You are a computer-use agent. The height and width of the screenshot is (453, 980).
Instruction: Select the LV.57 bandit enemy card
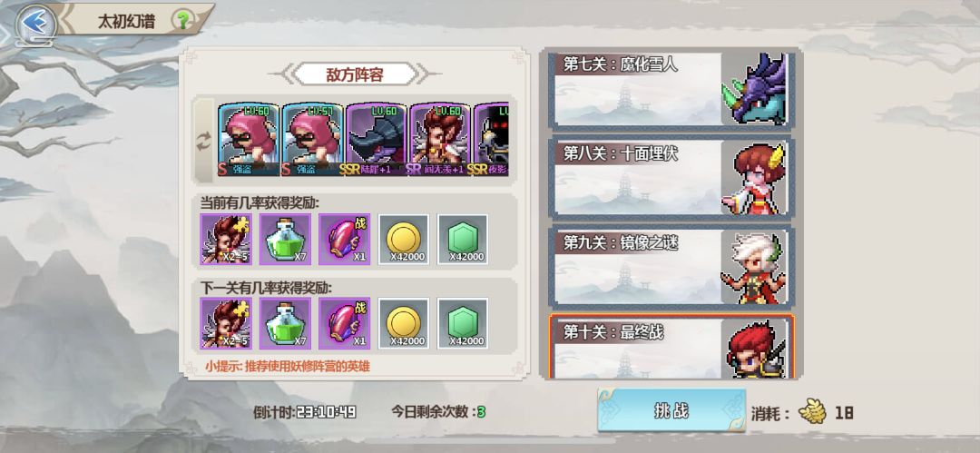pos(312,140)
